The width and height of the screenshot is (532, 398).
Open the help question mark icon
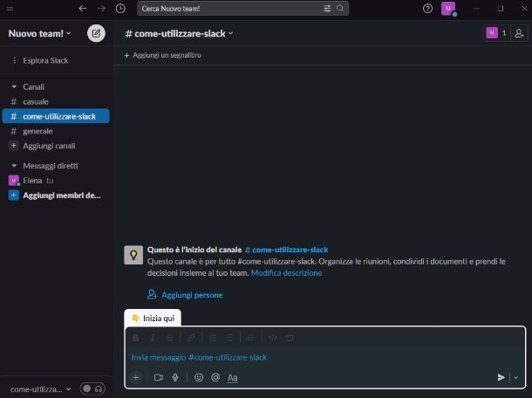point(427,9)
